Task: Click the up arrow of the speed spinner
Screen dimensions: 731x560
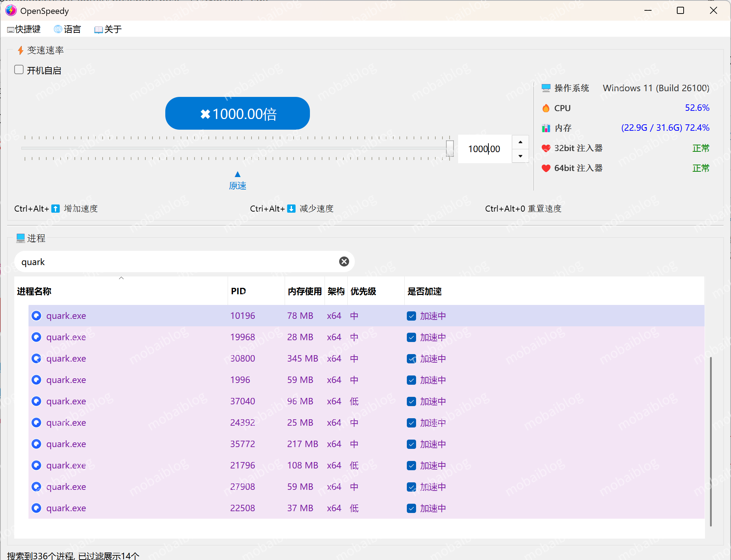Action: [x=520, y=142]
